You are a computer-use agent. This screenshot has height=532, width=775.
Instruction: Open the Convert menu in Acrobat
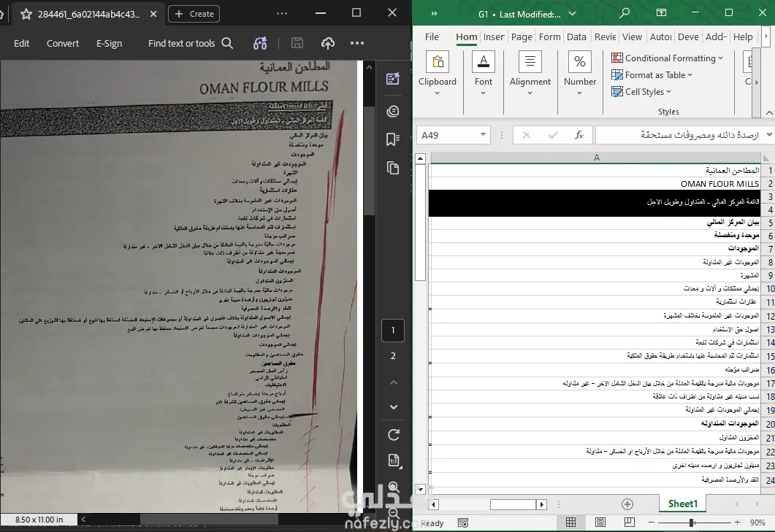(63, 44)
